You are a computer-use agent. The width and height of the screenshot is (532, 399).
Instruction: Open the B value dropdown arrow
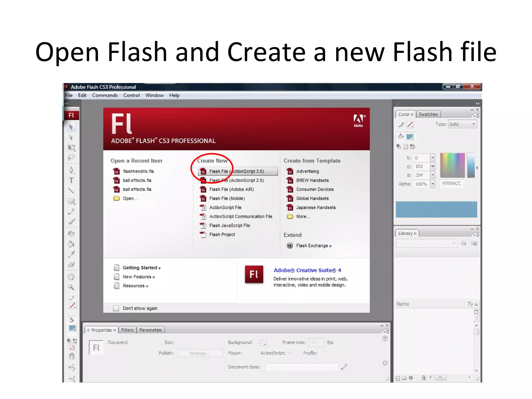[433, 175]
